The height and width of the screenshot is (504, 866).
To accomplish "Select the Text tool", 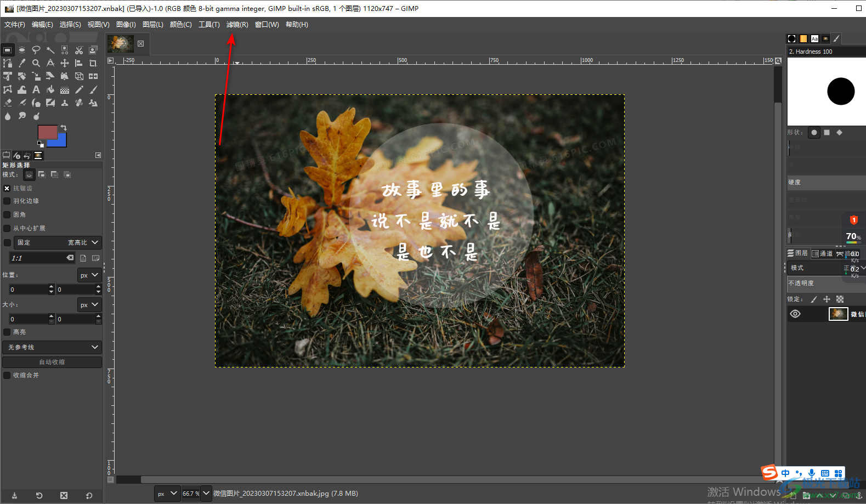I will pyautogui.click(x=36, y=89).
